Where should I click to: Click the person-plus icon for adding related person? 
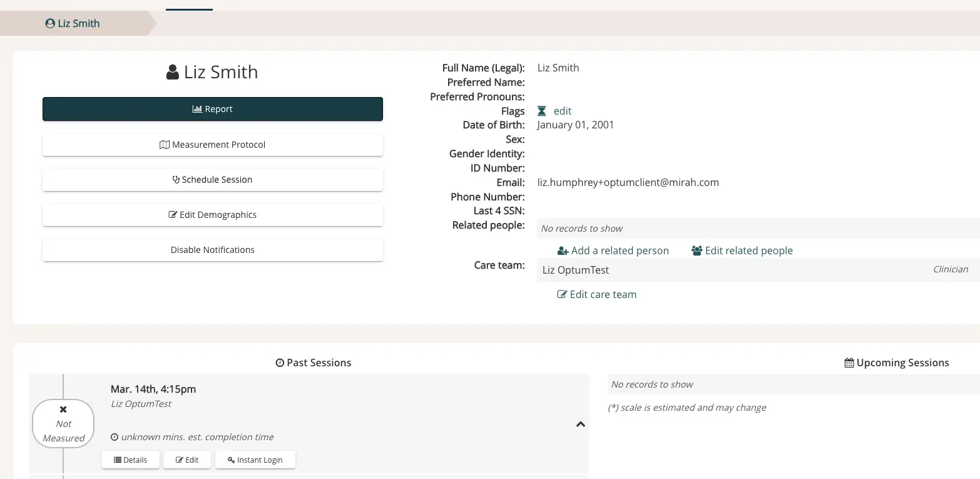point(562,250)
